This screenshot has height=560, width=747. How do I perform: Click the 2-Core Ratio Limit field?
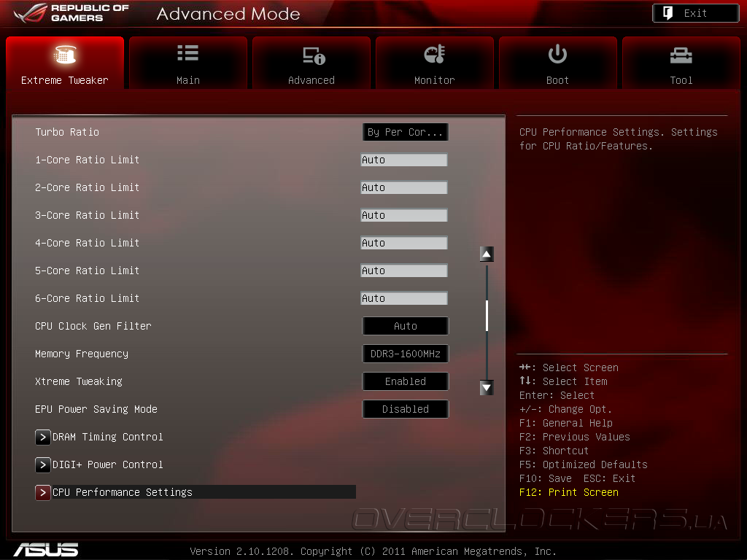(404, 187)
